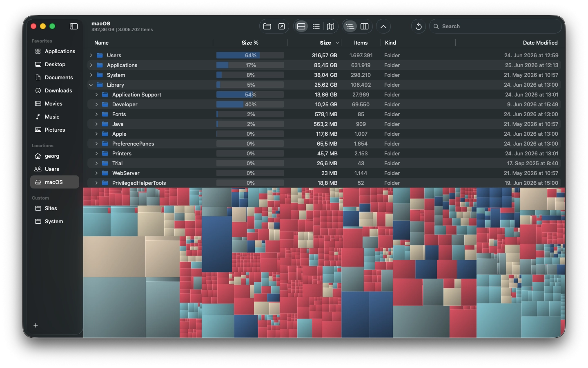Expand the Applications folder row
588x368 pixels.
91,65
